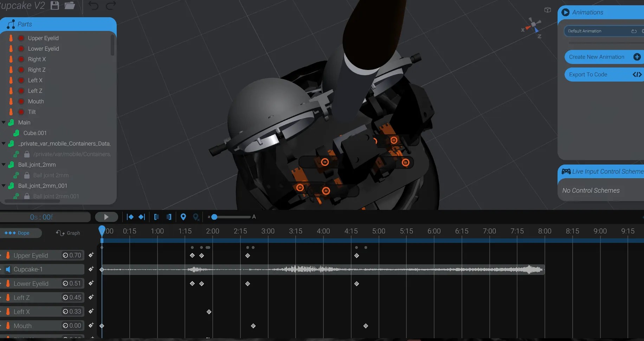644x341 pixels.
Task: Add keyframe on the Cupcake-1 audio track
Action: pos(91,269)
